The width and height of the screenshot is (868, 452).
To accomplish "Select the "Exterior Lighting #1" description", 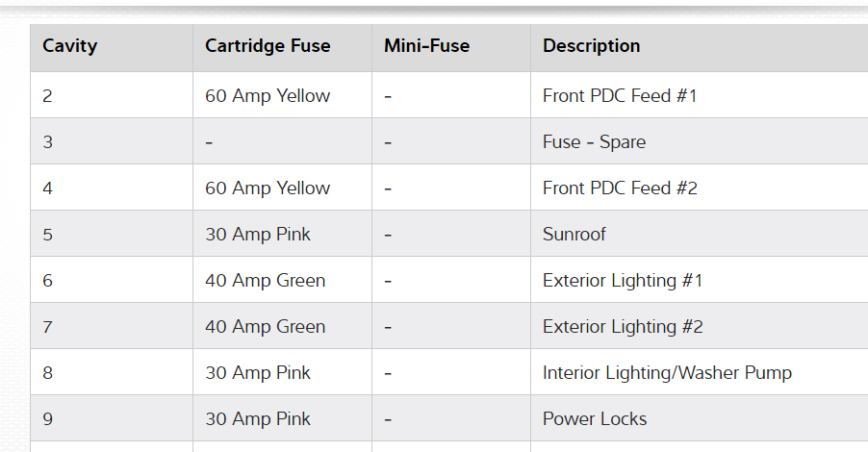I will [x=623, y=281].
